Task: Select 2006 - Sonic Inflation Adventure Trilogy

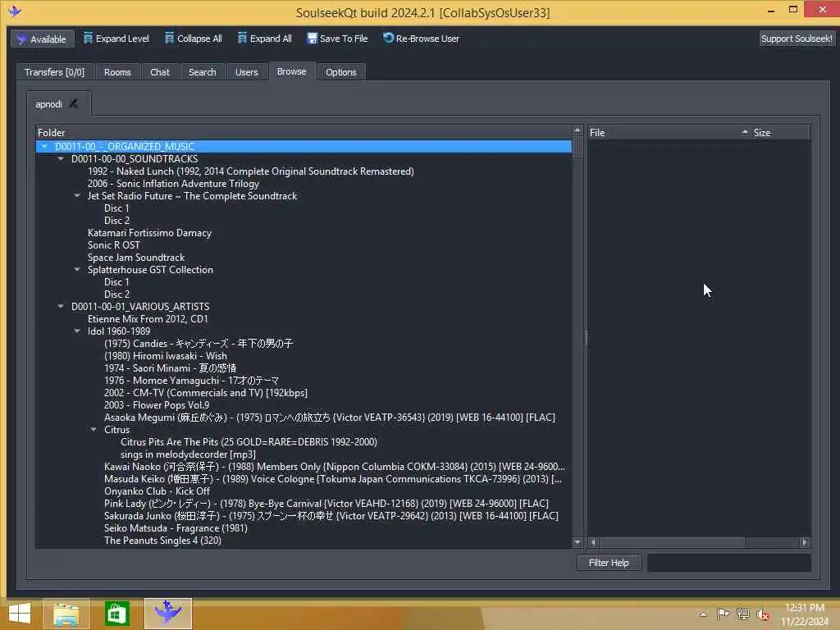Action: coord(174,183)
